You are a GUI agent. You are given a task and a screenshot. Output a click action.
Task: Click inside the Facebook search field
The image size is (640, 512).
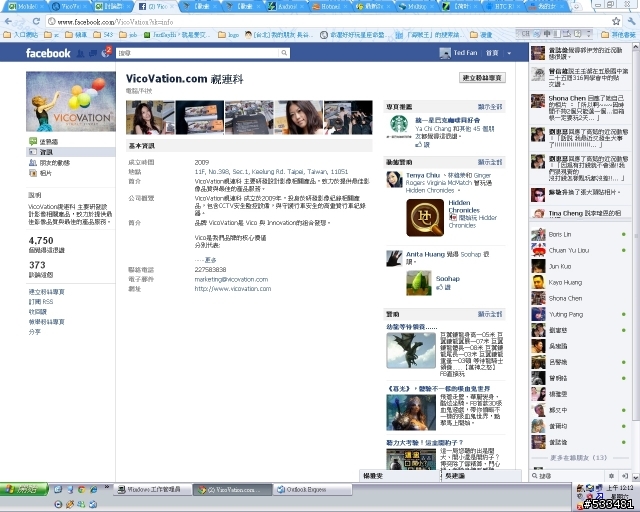pyautogui.click(x=198, y=53)
